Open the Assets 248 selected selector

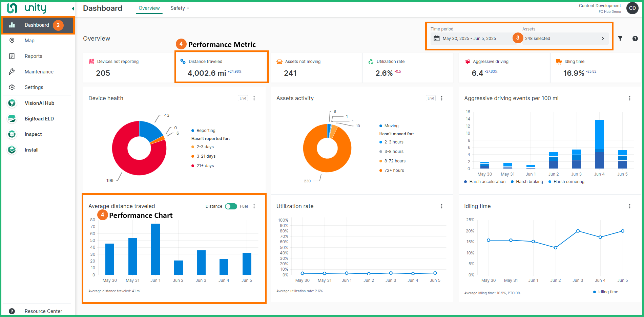click(x=564, y=39)
